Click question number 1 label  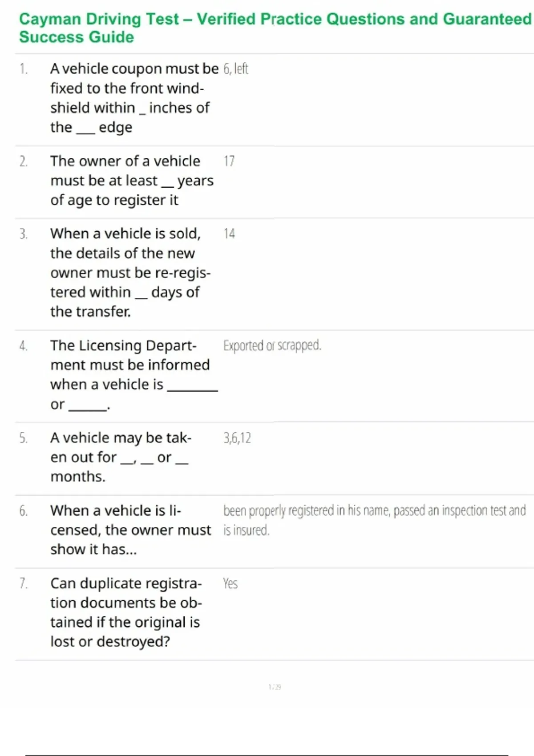(x=23, y=69)
